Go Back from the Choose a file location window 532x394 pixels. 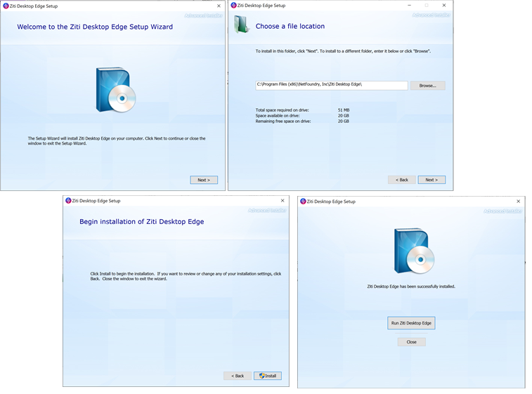tap(402, 180)
